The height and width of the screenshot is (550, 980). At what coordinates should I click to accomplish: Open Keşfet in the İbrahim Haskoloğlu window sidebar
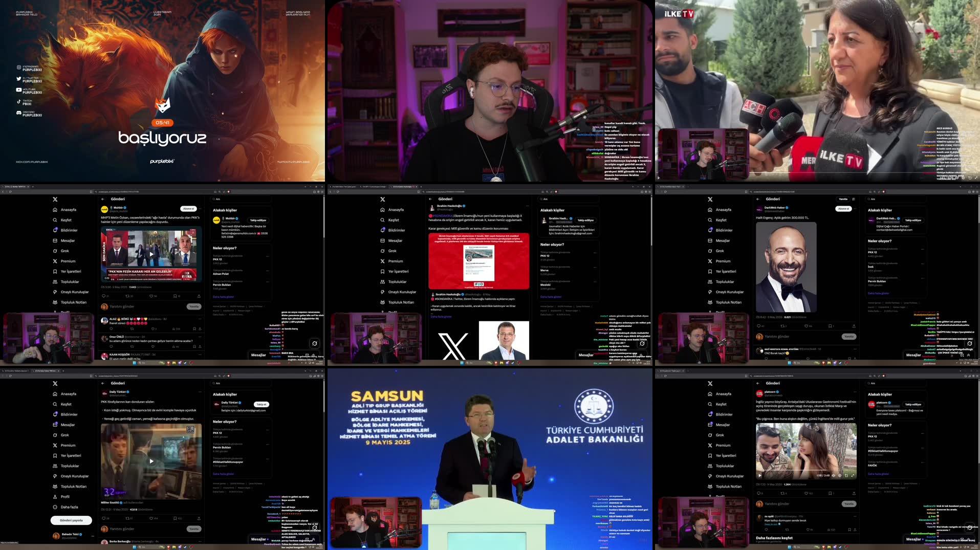tap(389, 220)
